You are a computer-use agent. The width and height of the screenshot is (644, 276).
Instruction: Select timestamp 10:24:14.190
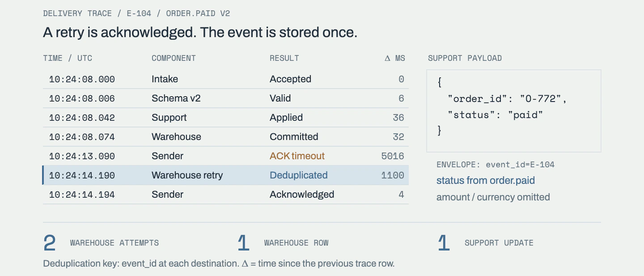tap(82, 175)
